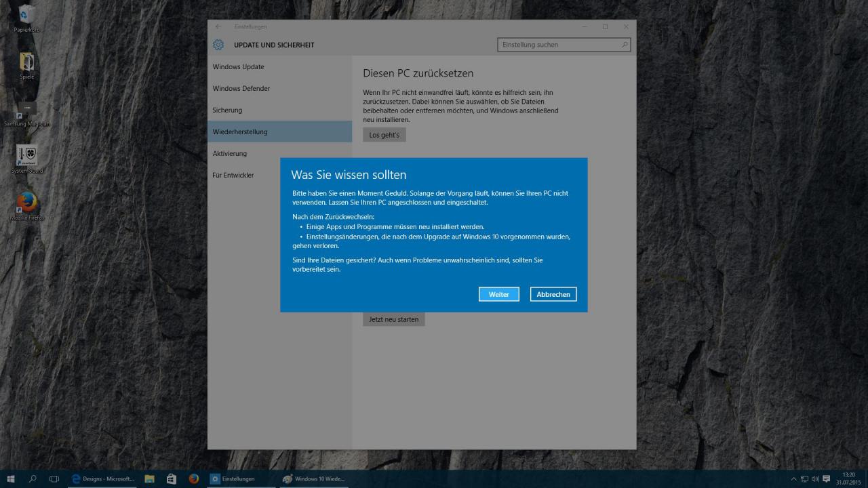Minimize the Einstellungen window
This screenshot has height=488, width=868.
[585, 26]
